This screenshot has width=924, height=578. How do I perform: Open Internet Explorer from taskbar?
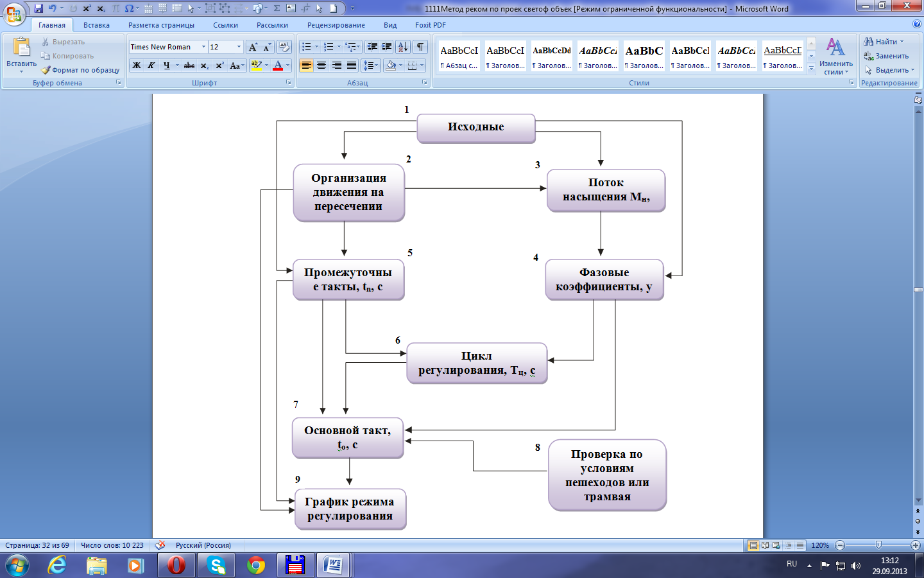coord(57,565)
